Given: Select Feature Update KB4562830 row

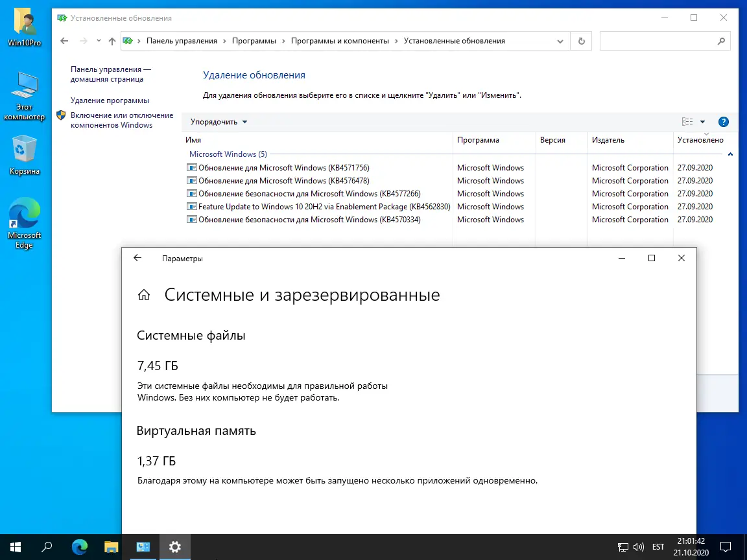Looking at the screenshot, I should [x=449, y=206].
